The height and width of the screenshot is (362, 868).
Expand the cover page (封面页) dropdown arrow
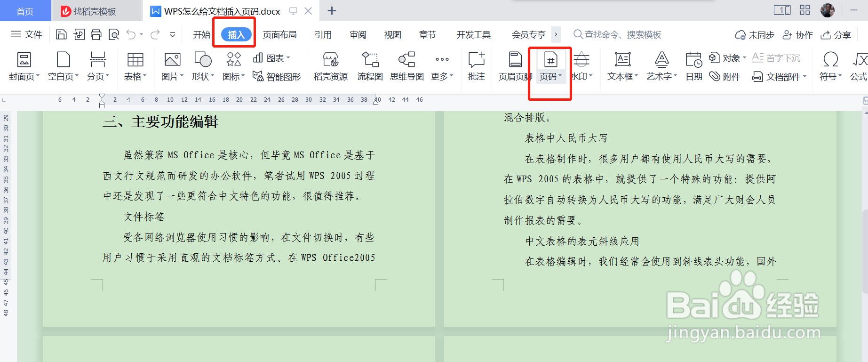38,76
